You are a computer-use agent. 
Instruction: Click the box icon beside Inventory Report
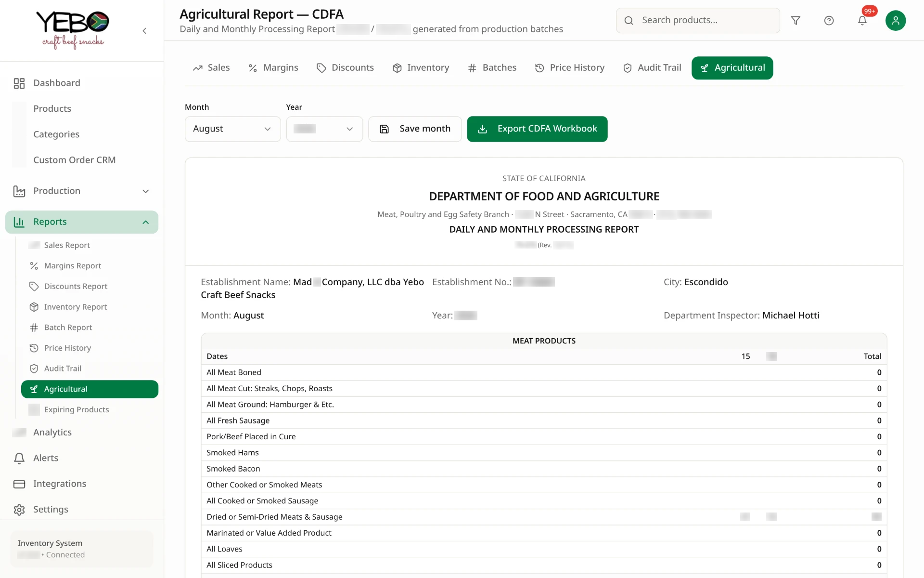34,307
